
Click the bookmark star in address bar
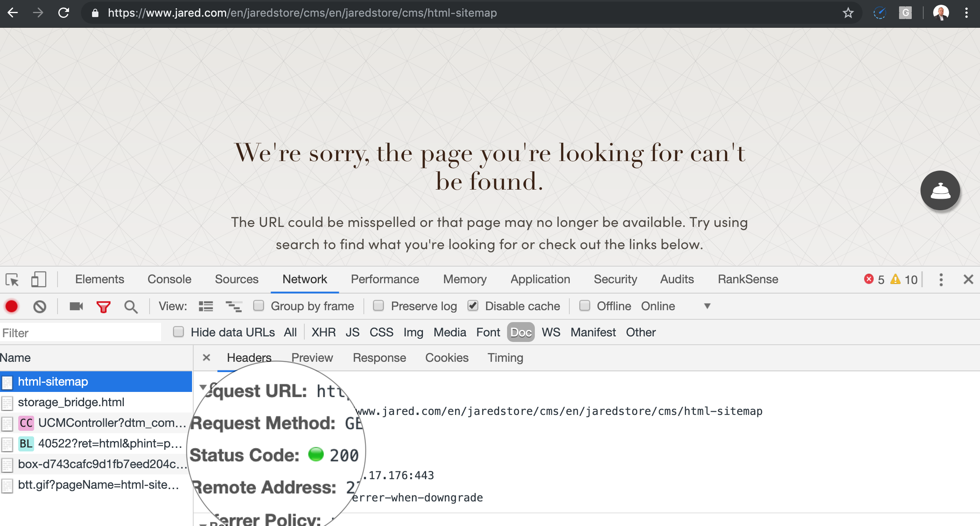pyautogui.click(x=848, y=13)
